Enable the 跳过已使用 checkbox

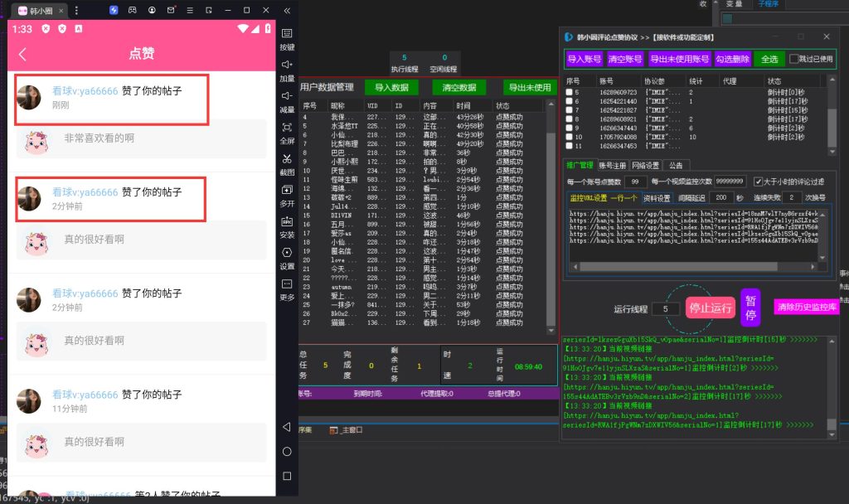pos(793,59)
